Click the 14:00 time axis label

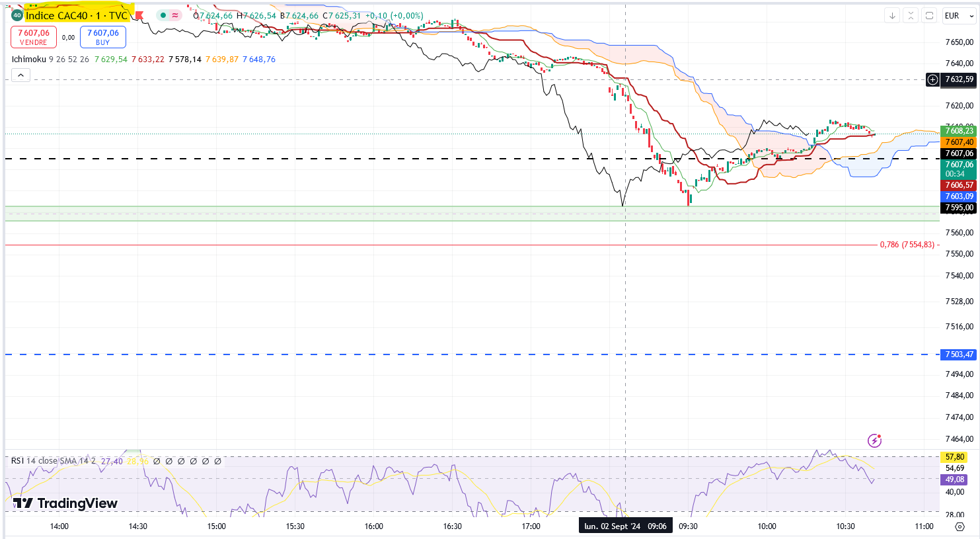(x=59, y=526)
